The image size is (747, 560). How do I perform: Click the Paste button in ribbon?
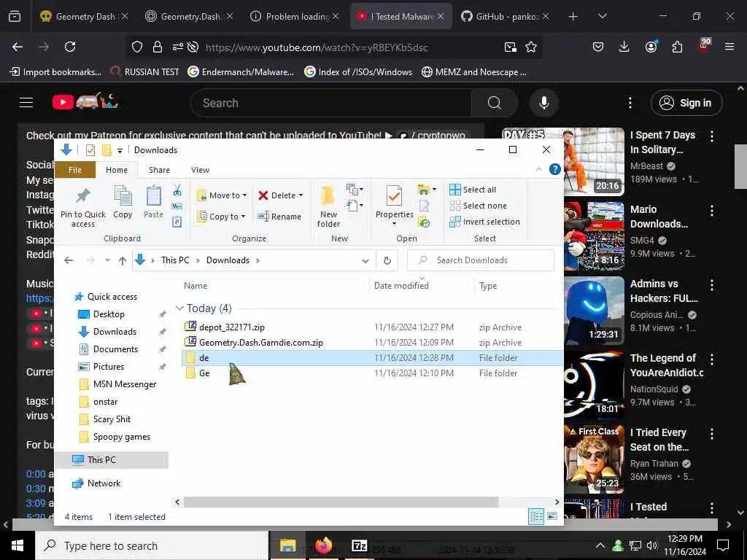point(153,202)
